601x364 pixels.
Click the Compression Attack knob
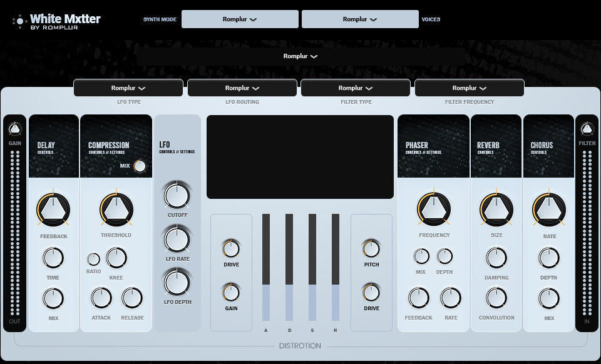click(x=101, y=298)
